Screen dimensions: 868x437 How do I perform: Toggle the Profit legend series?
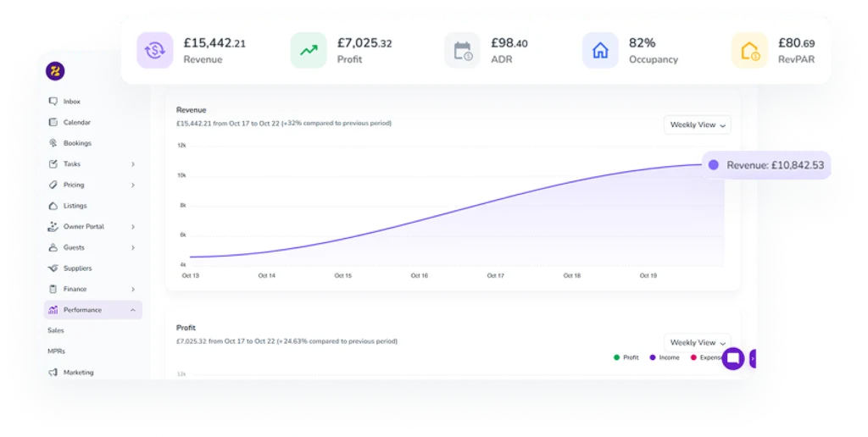point(626,357)
